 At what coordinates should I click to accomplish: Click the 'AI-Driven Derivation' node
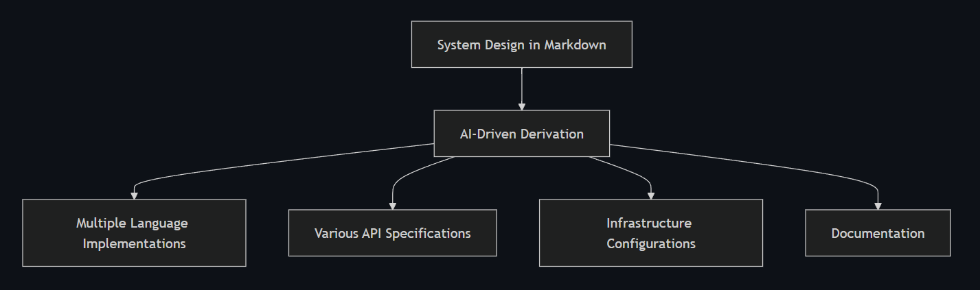coord(521,134)
